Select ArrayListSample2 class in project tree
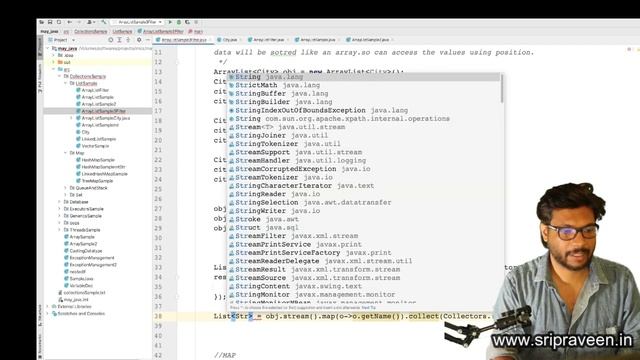Screen dimensions: 640x360 [96, 104]
